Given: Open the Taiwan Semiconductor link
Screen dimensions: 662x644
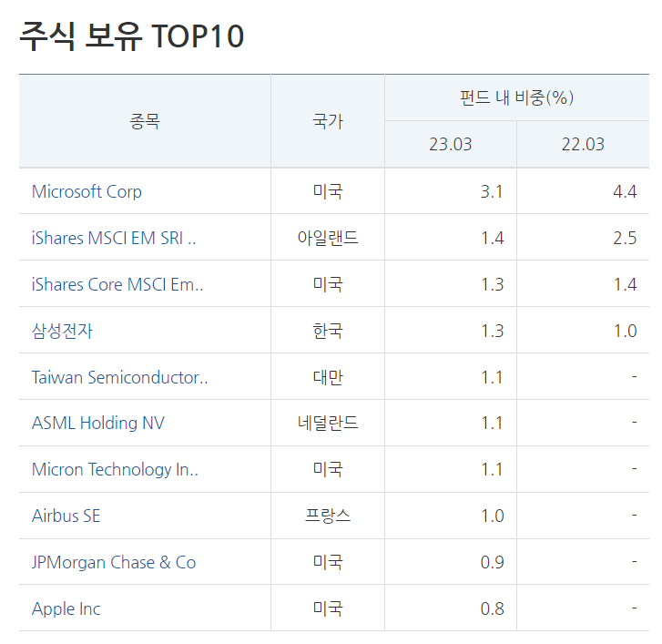Looking at the screenshot, I should click(120, 377).
